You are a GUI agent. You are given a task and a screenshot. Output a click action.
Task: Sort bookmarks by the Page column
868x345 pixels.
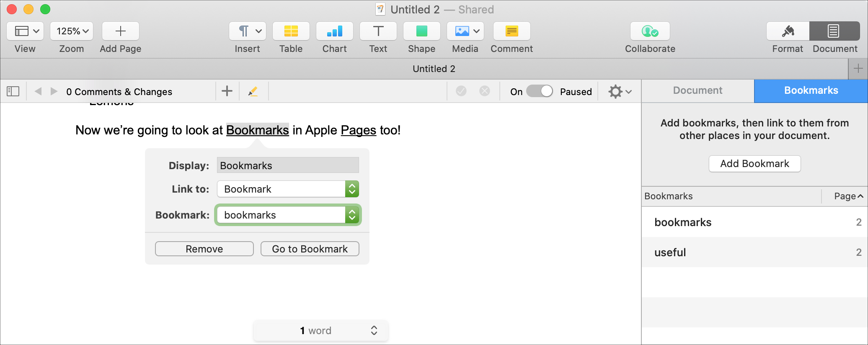tap(845, 196)
